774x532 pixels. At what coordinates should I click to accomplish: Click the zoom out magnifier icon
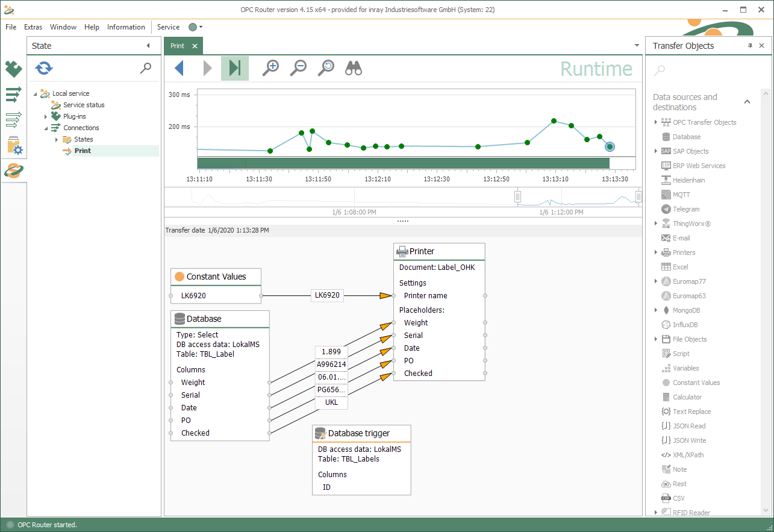[x=298, y=68]
